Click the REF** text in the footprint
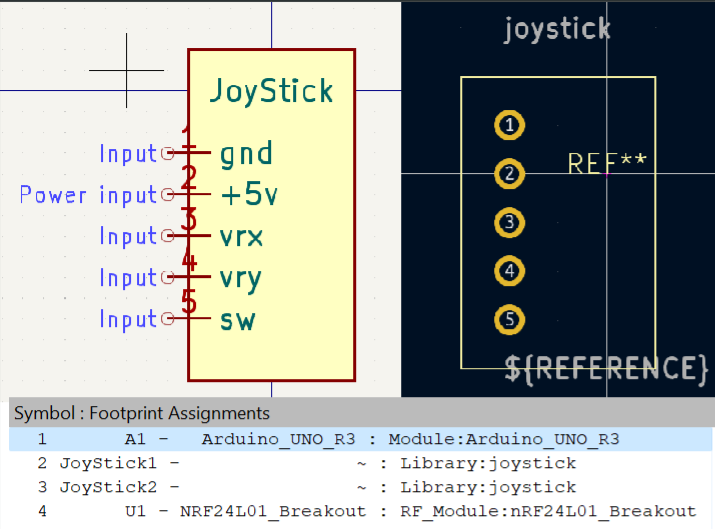The image size is (715, 529). pos(607,163)
